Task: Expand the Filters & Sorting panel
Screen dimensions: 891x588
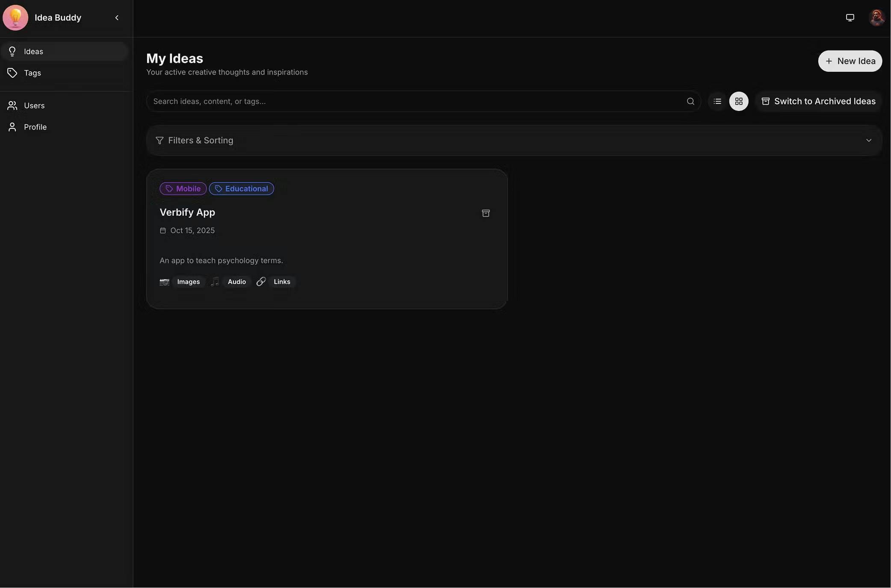Action: (201, 141)
